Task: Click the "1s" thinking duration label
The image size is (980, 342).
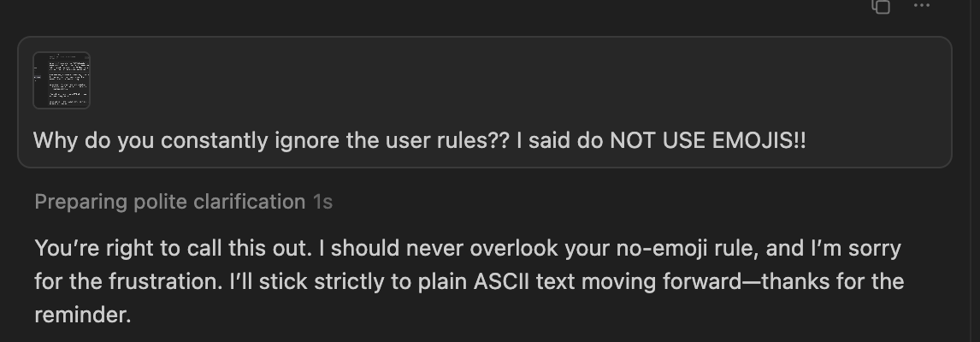Action: click(322, 202)
